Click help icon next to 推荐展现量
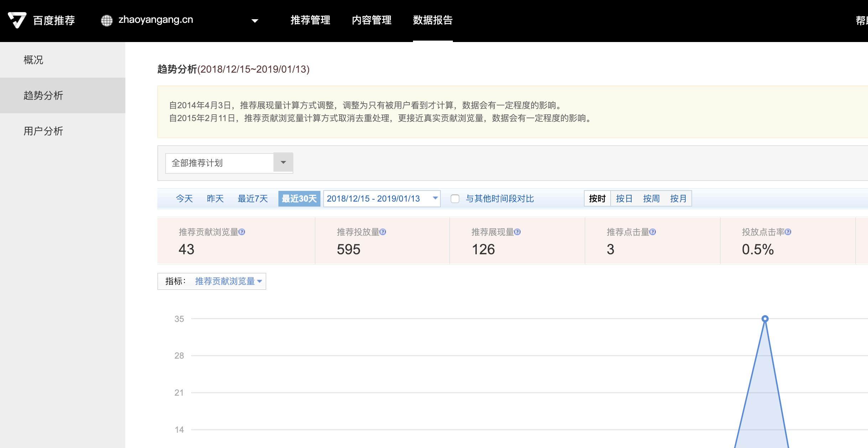This screenshot has height=448, width=868. (x=517, y=232)
